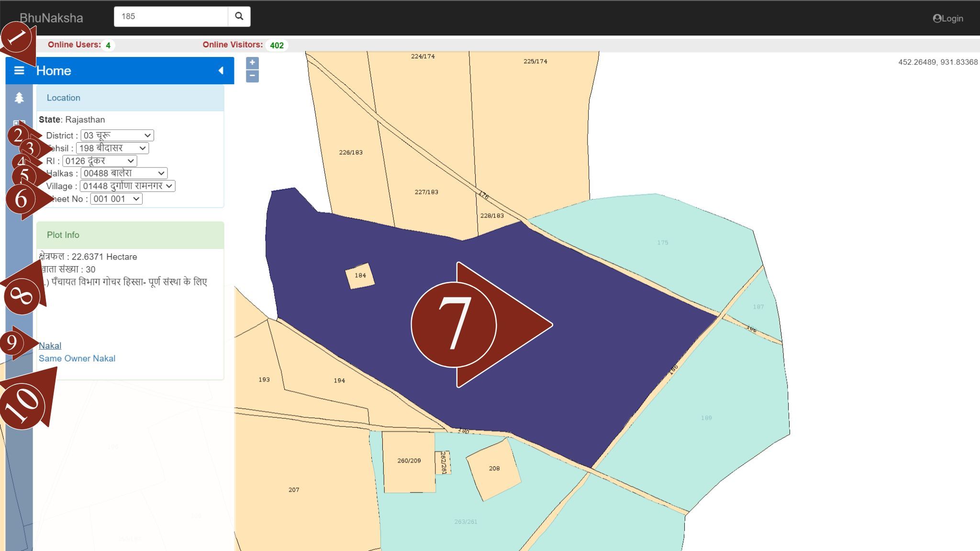Collapse the Home panel with left arrow
This screenshot has height=551, width=980.
221,71
